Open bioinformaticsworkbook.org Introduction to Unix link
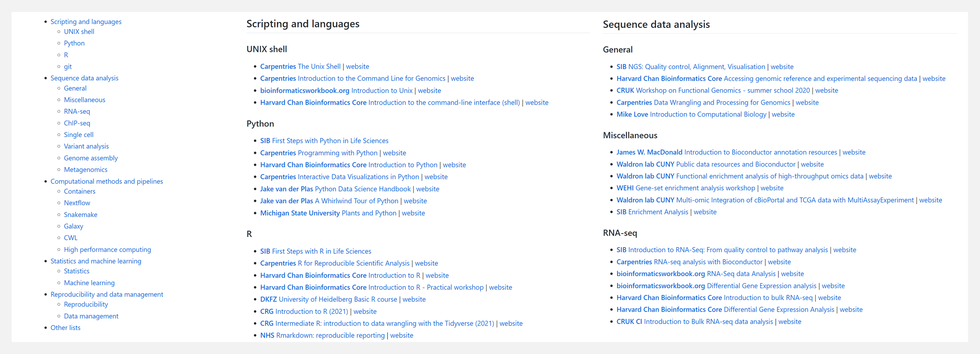The image size is (980, 354). 336,91
